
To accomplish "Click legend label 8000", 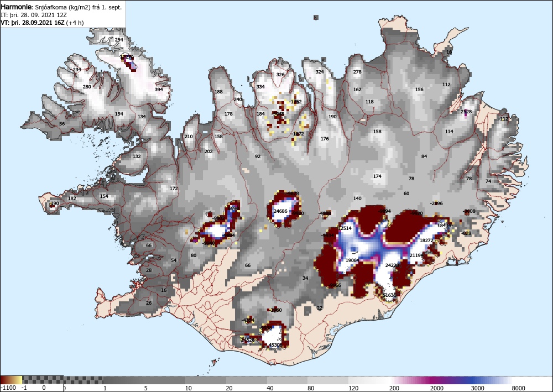I will pyautogui.click(x=518, y=388).
